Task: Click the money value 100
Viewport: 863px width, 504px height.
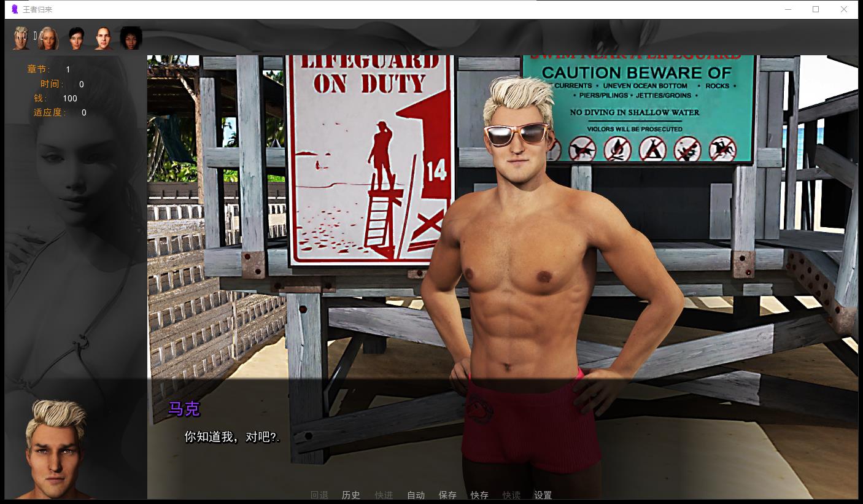Action: [x=70, y=98]
